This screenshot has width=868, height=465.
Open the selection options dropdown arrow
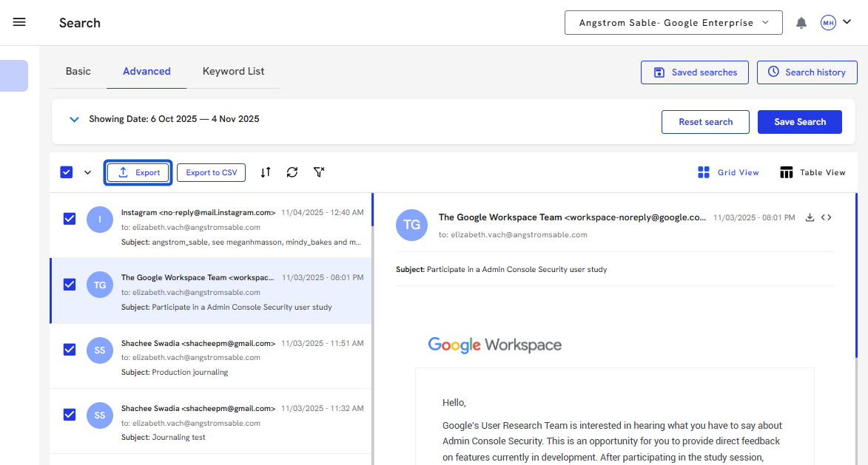tap(87, 172)
